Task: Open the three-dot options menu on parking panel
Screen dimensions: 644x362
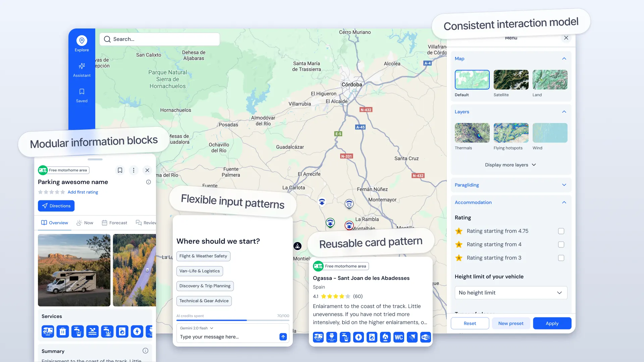Action: point(133,170)
